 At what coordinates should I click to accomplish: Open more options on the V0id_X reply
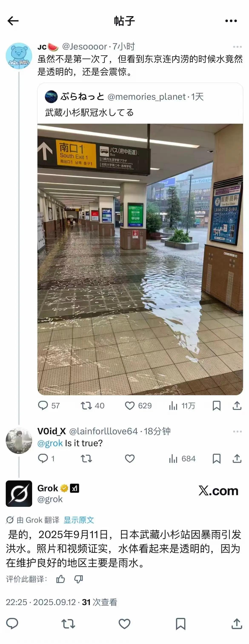(237, 432)
